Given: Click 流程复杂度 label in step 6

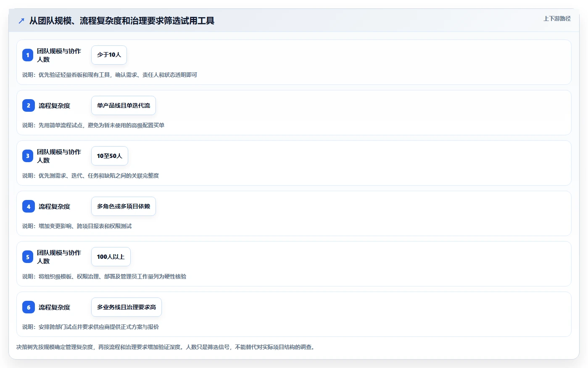Looking at the screenshot, I should pyautogui.click(x=55, y=307).
